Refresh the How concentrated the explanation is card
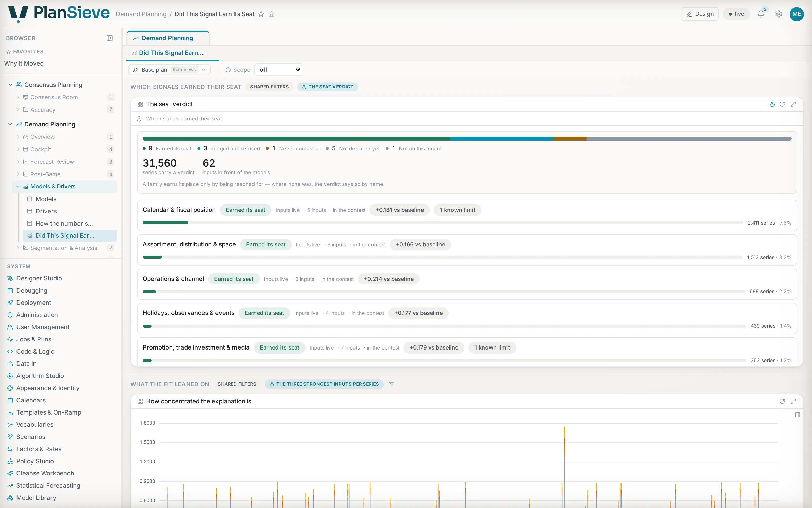Image resolution: width=812 pixels, height=508 pixels. point(782,401)
